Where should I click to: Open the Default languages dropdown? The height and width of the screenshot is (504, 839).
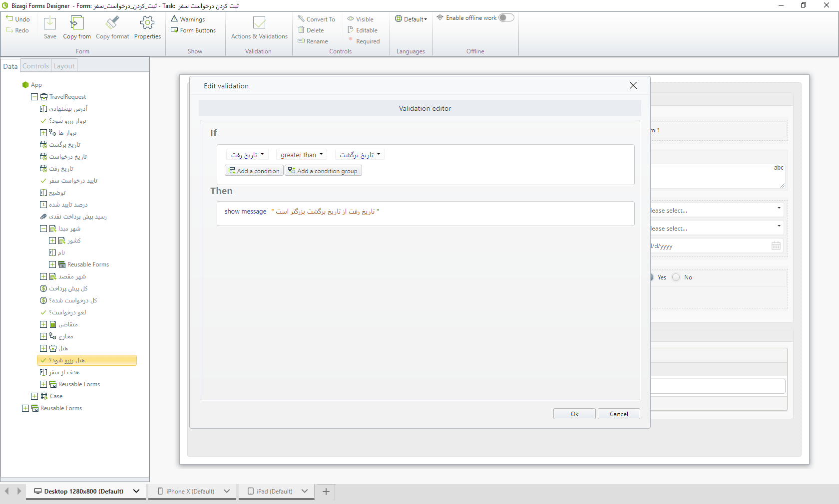coord(412,19)
